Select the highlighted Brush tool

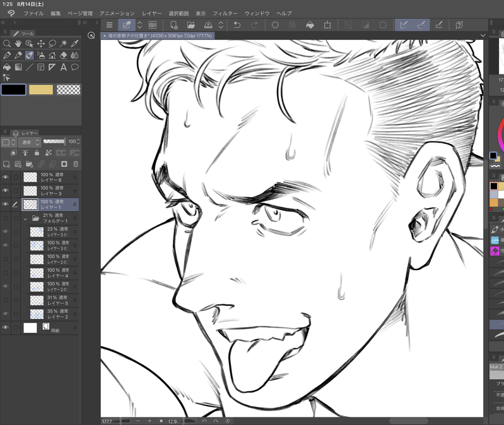(29, 56)
